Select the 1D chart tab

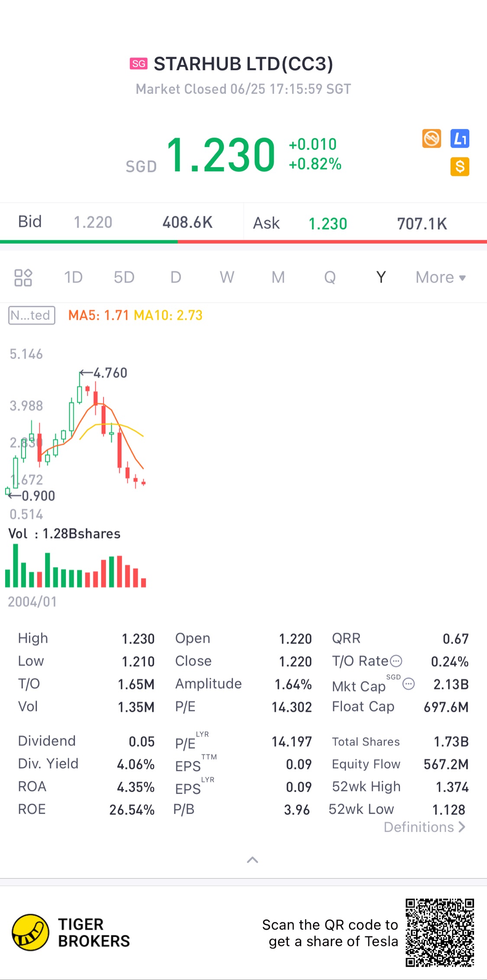click(x=73, y=277)
